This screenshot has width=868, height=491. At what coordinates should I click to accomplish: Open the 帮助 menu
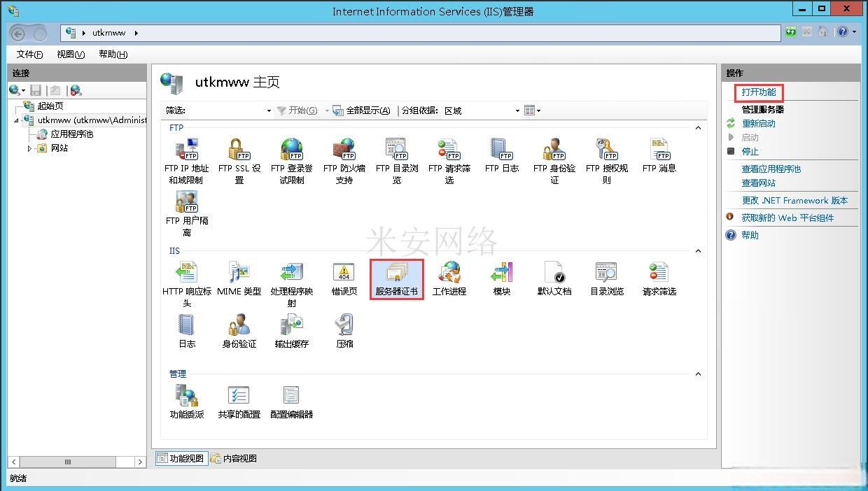pos(113,54)
